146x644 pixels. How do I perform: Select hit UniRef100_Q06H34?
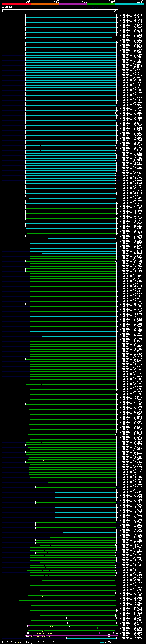[131, 261]
